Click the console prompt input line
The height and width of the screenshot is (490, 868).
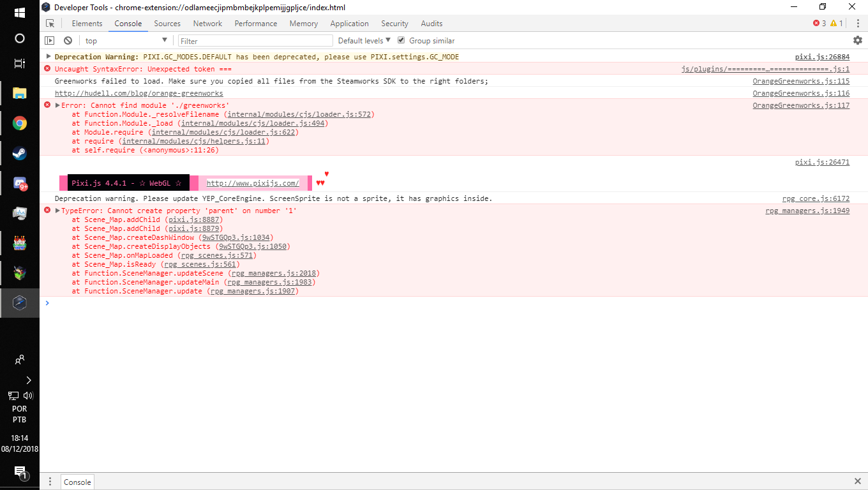[453, 303]
